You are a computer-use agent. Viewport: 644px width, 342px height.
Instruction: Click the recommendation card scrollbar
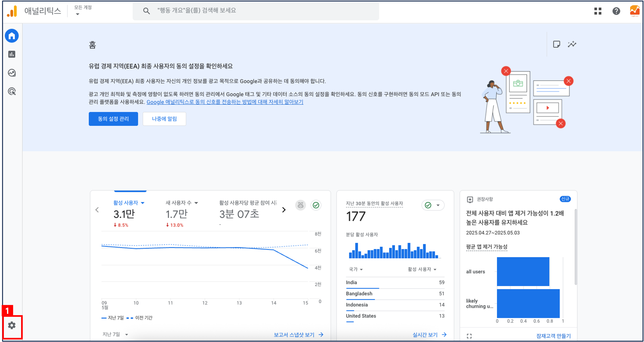(576, 247)
